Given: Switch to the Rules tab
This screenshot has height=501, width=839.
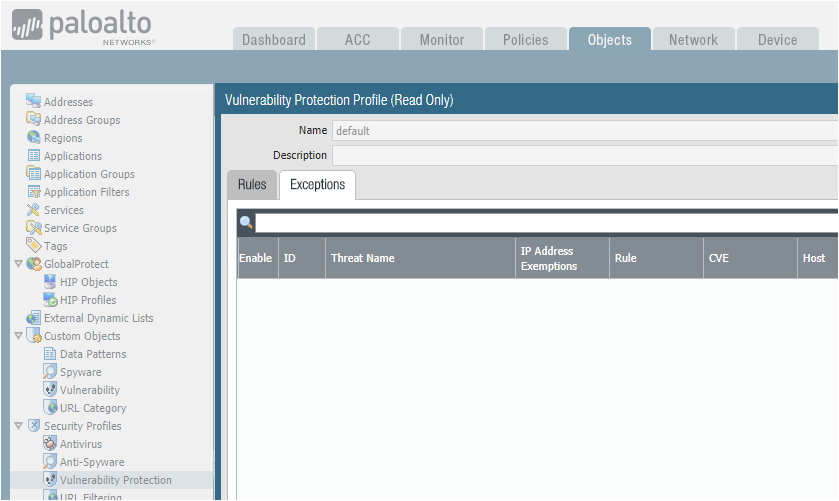Looking at the screenshot, I should (252, 185).
